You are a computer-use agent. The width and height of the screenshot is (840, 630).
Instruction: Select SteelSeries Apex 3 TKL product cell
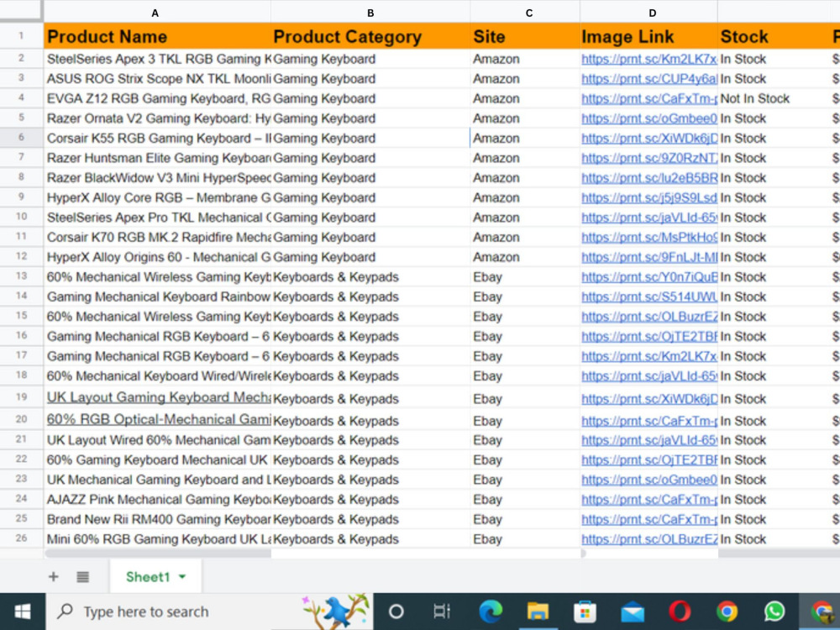158,59
